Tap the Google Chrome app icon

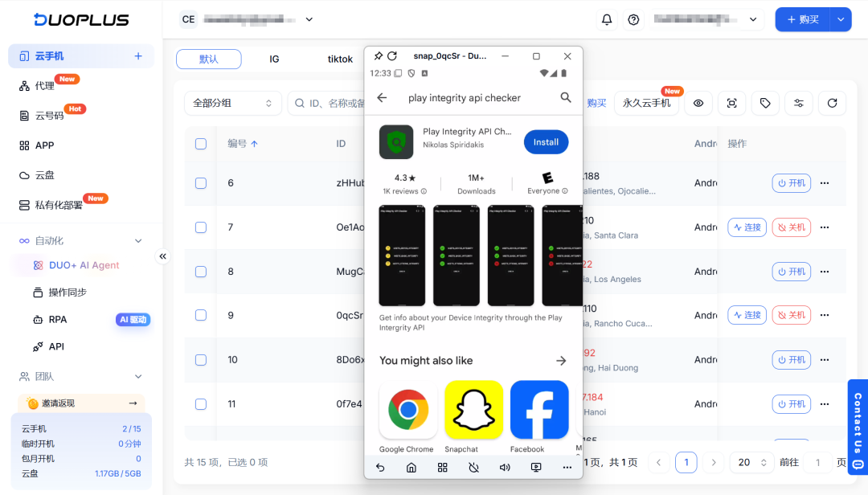[x=408, y=410]
